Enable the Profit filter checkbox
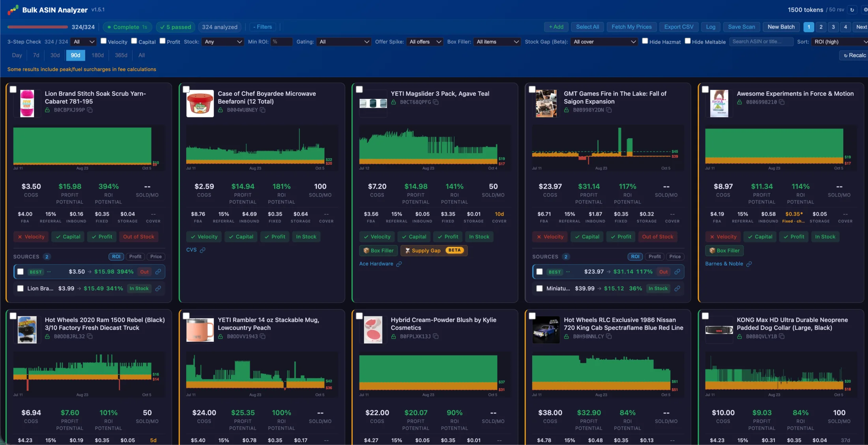This screenshot has width=868, height=445. coord(162,41)
